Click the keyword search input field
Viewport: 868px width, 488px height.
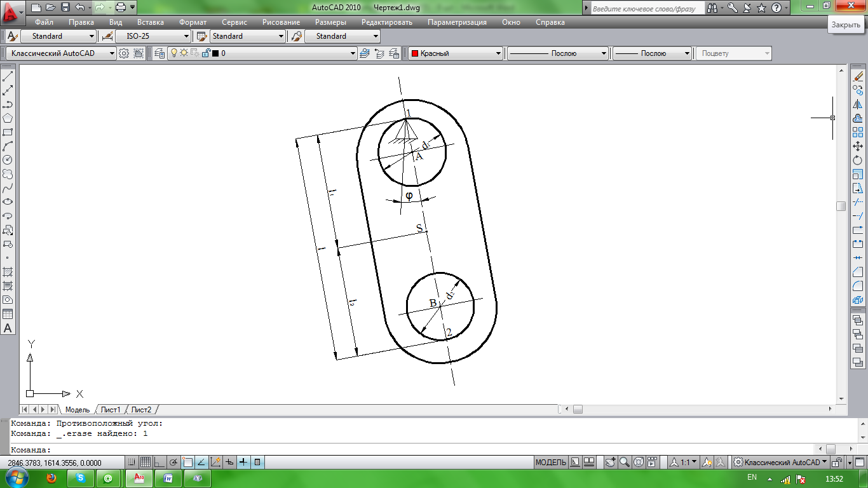tap(647, 9)
